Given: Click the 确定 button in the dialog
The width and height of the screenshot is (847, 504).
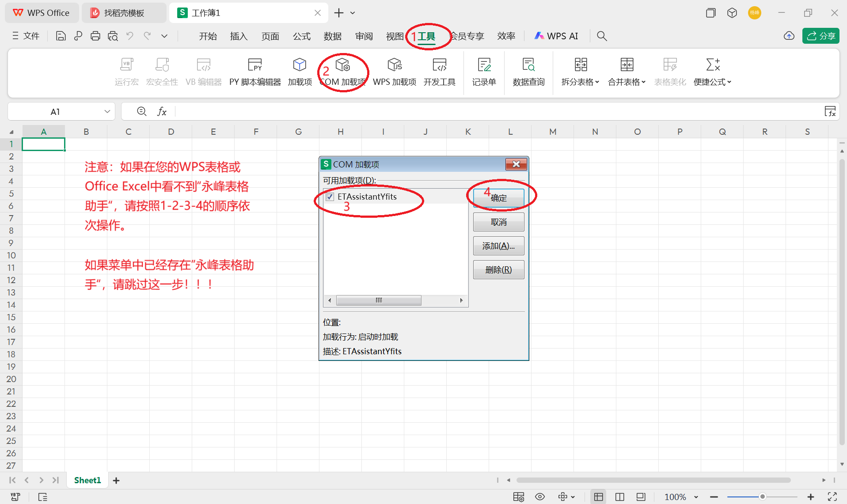Looking at the screenshot, I should coord(498,198).
